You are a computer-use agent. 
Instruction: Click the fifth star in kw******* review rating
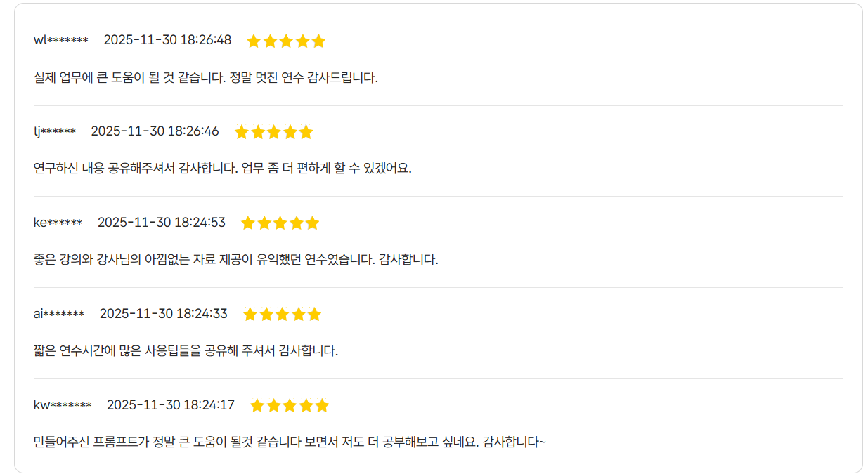click(x=322, y=406)
